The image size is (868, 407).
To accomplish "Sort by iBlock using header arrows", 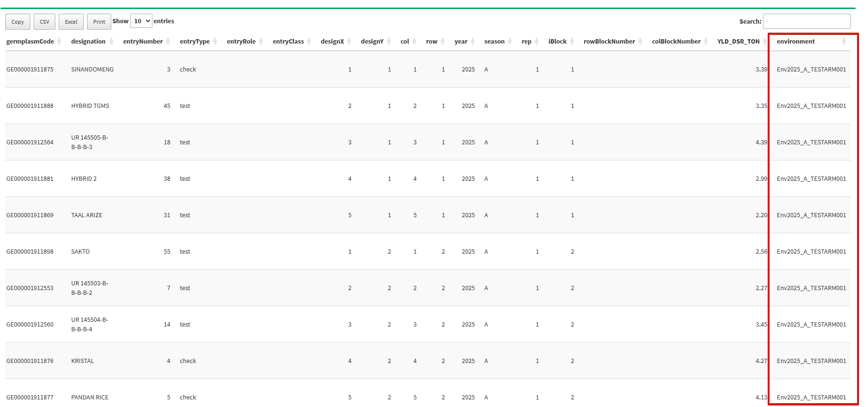I will click(x=572, y=42).
